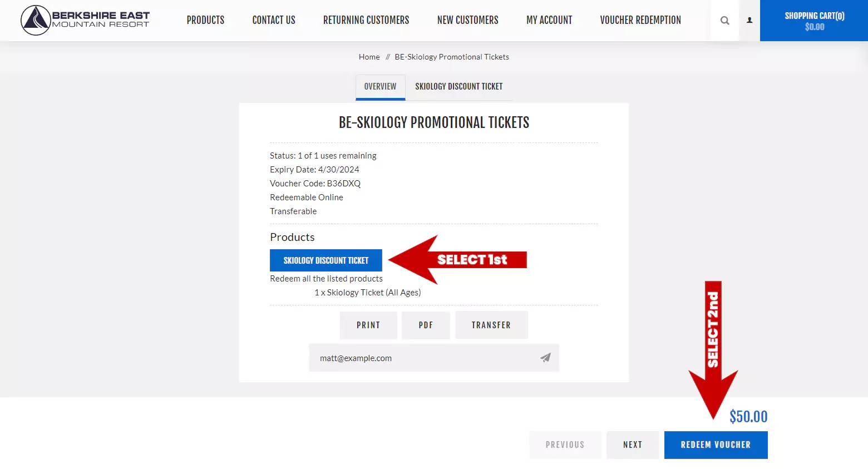Click the Transfer button
This screenshot has height=469, width=868.
coord(491,325)
